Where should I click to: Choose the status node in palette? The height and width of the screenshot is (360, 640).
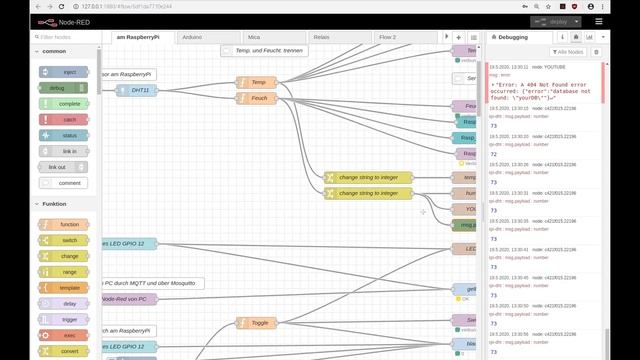pos(63,136)
